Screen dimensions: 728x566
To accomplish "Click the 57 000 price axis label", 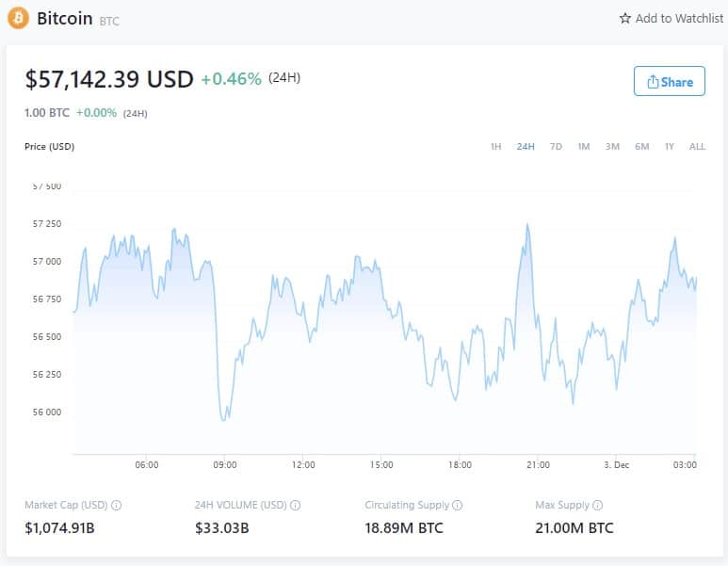I will click(47, 262).
